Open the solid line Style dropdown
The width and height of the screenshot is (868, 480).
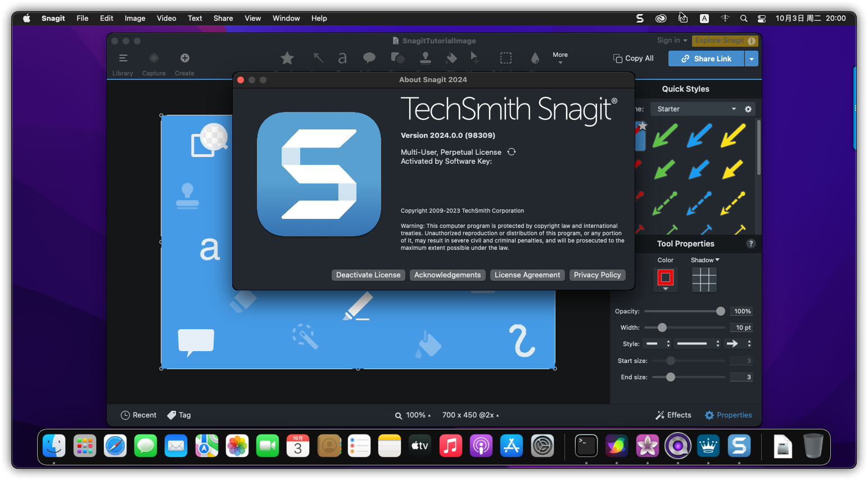pos(698,344)
